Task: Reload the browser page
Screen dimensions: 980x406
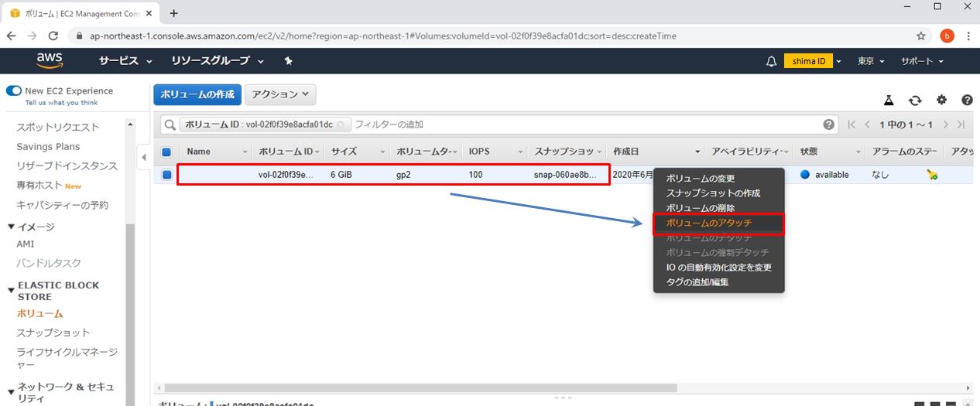Action: [53, 36]
